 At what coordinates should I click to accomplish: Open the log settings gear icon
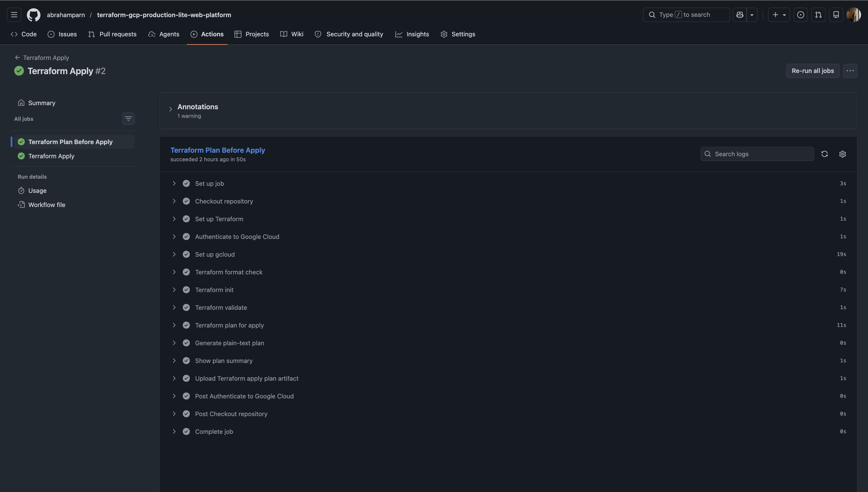(x=843, y=154)
